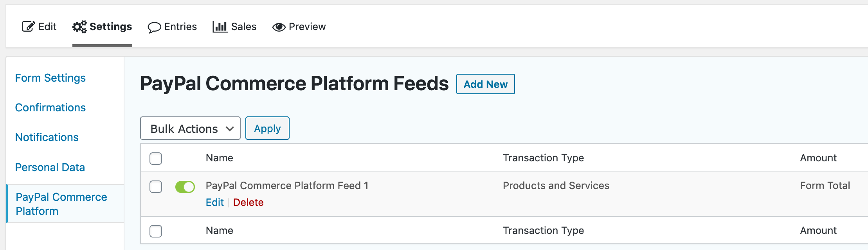
Task: Open Notifications settings in the sidebar
Action: coord(47,137)
